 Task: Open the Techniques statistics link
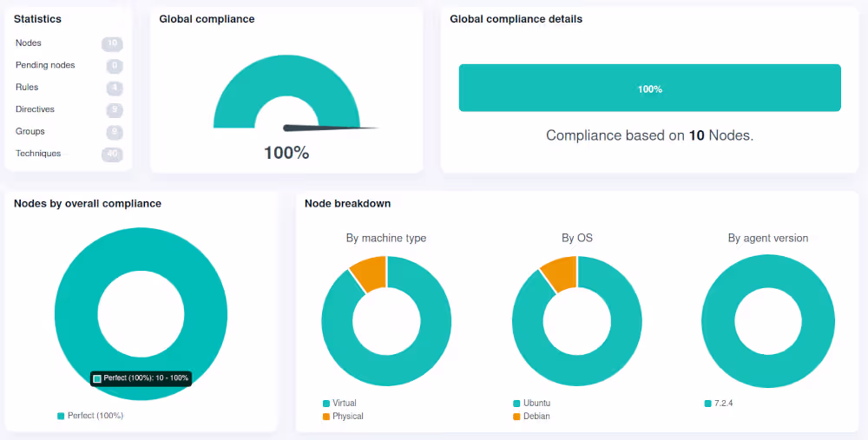pyautogui.click(x=38, y=154)
